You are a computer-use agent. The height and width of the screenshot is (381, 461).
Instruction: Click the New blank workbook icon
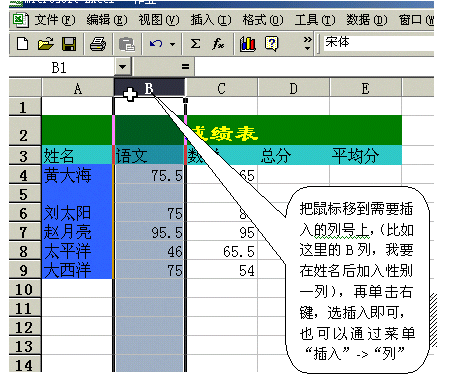22,44
